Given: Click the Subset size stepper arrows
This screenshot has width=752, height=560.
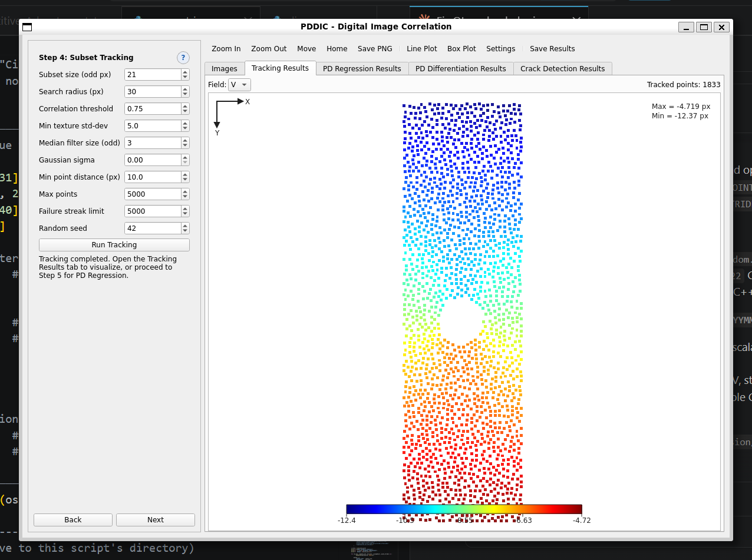Looking at the screenshot, I should tap(185, 75).
